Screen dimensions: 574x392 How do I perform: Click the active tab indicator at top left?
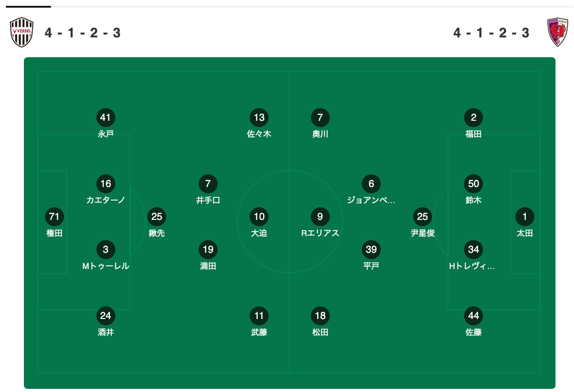tap(28, 7)
